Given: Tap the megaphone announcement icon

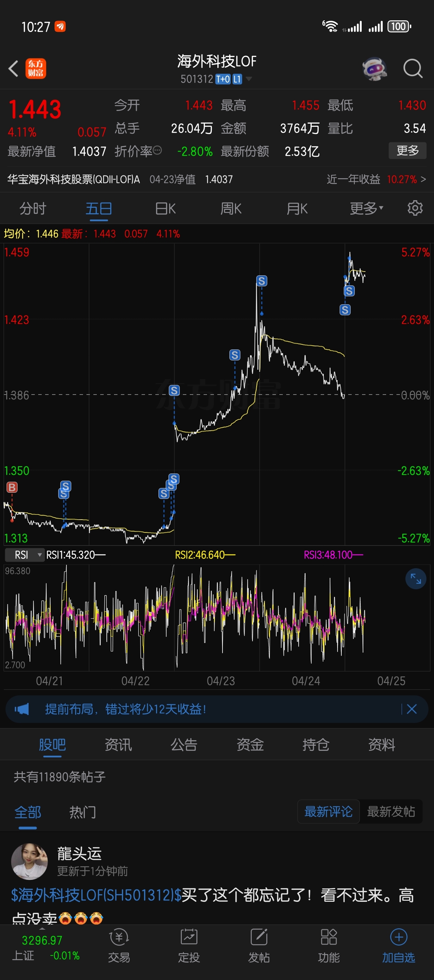Looking at the screenshot, I should (22, 709).
